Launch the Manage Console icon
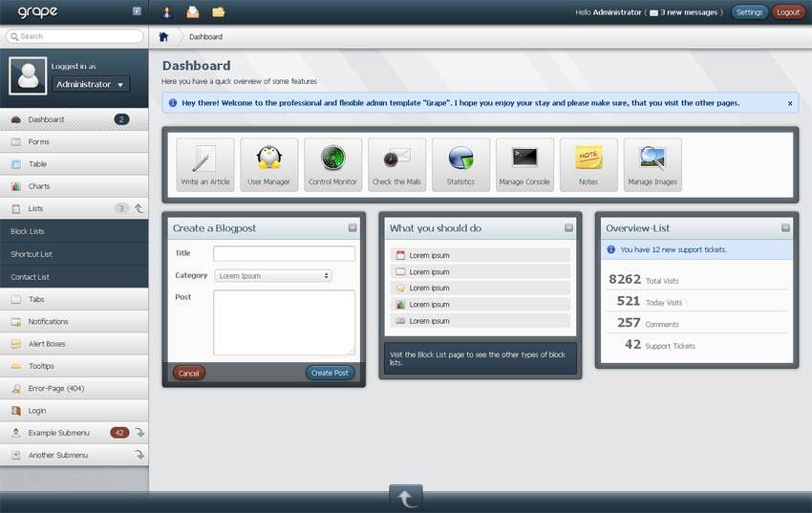The image size is (812, 513). (x=524, y=164)
